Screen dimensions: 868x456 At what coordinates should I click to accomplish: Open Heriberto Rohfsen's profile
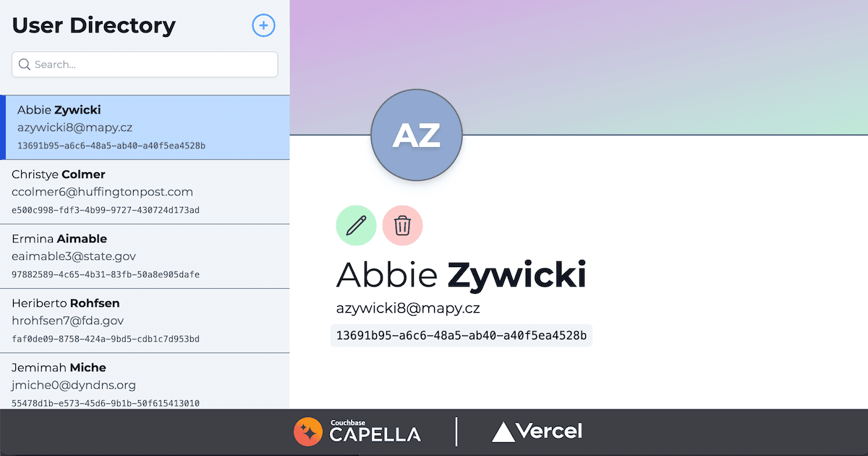click(145, 321)
